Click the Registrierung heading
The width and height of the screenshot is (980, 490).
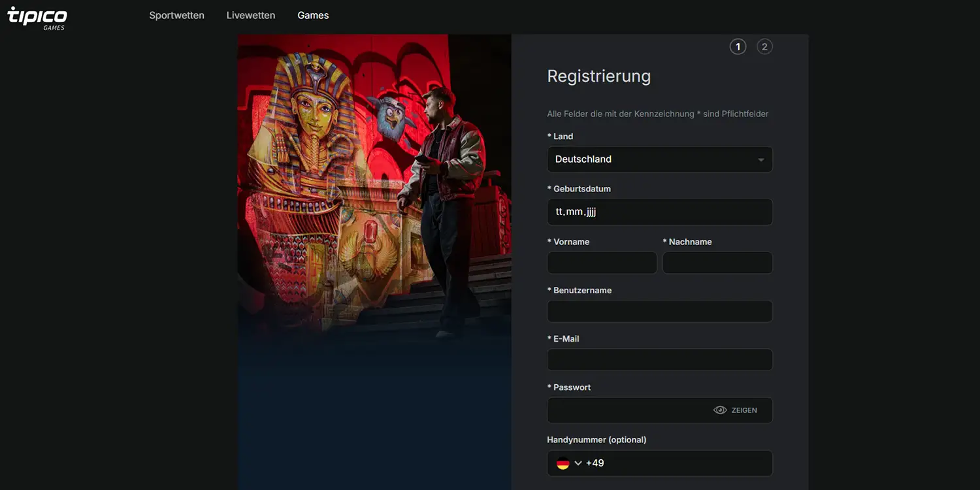[x=599, y=76]
